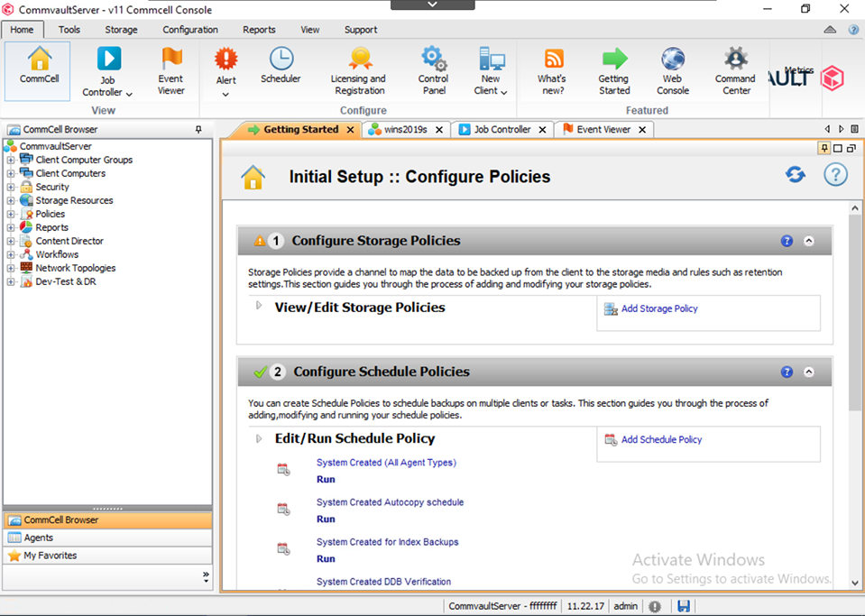Expand View/Edit Storage Policies triangle

pos(259,306)
